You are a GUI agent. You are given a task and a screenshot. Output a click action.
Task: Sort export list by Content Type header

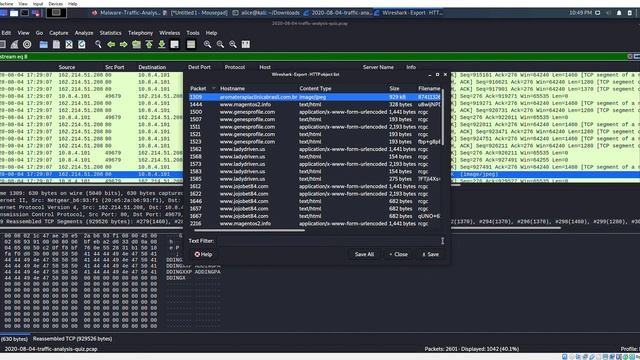coord(343,89)
